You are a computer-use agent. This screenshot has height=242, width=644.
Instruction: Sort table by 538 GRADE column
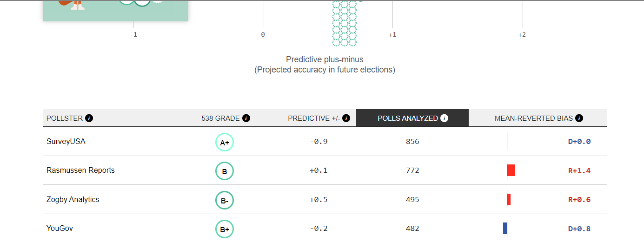[x=220, y=118]
